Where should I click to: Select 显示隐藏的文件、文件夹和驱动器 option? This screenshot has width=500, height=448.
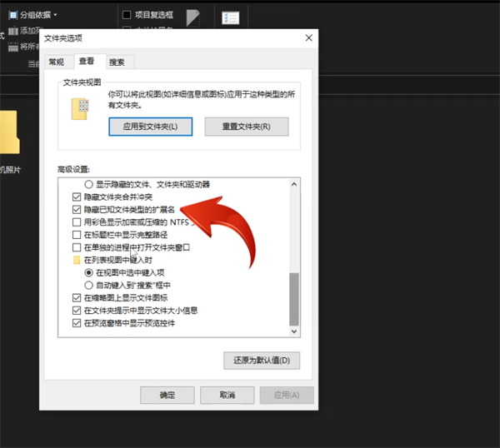coord(89,184)
